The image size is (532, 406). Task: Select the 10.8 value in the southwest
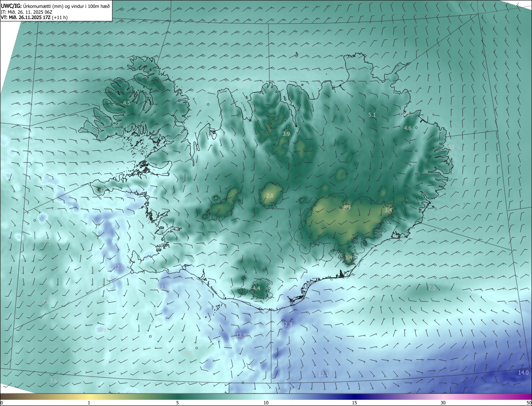click(x=101, y=330)
